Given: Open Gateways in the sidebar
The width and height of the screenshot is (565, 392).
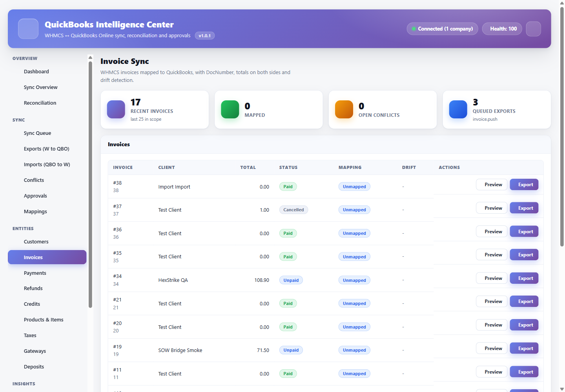Looking at the screenshot, I should 47,351.
